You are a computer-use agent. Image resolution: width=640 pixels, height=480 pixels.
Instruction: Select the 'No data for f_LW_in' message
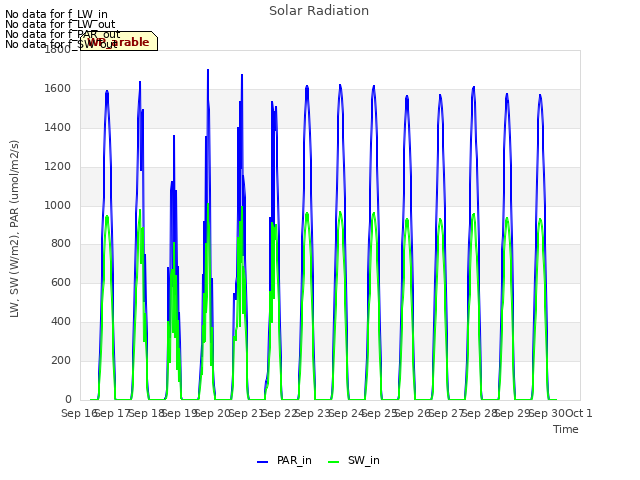click(x=56, y=14)
